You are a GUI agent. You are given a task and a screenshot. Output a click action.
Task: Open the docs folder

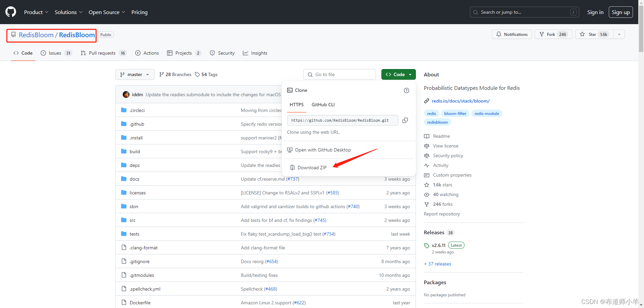(135, 179)
